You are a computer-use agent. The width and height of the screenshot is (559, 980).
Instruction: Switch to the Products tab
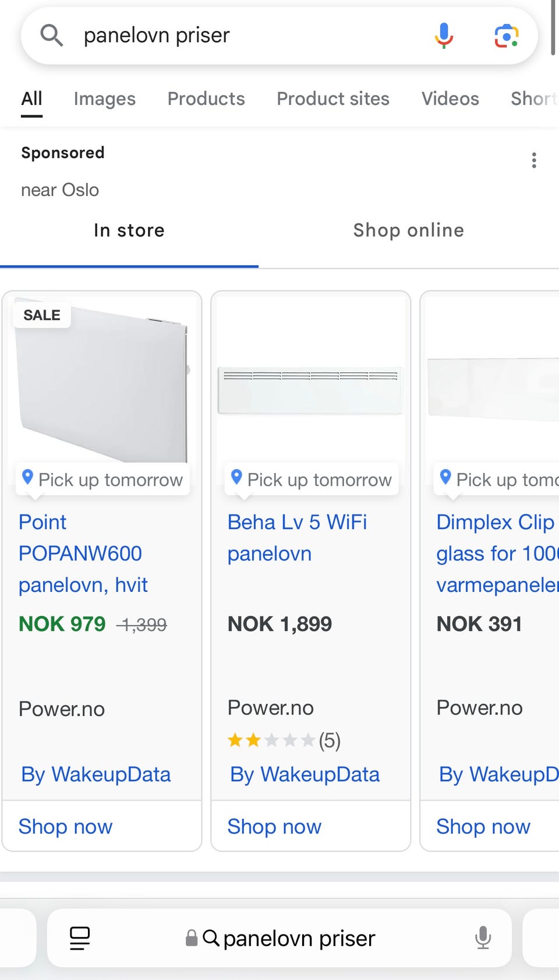[206, 99]
